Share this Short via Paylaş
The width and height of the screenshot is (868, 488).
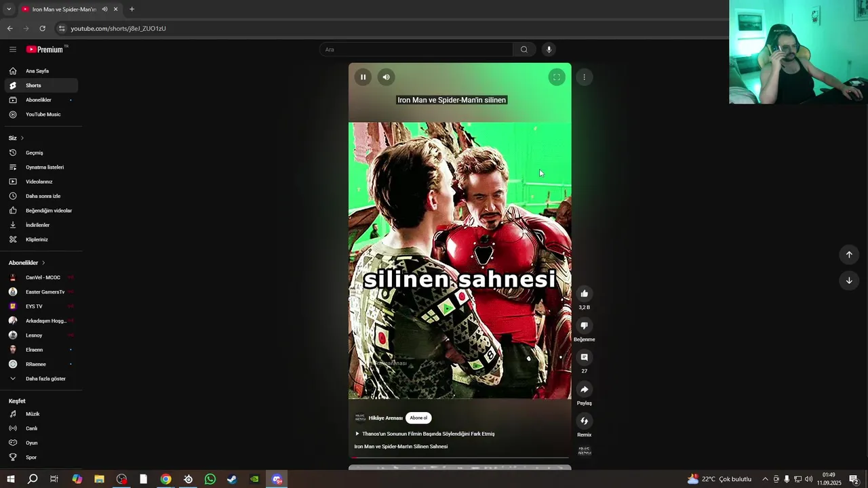tap(584, 389)
